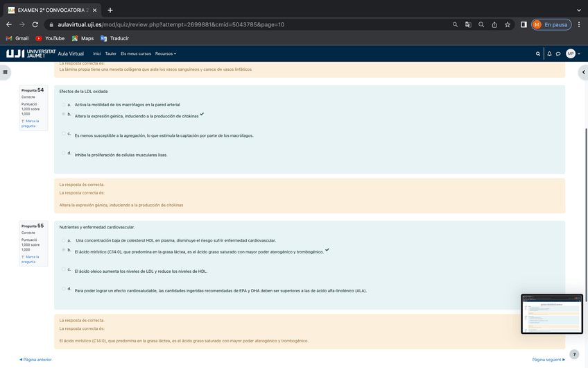The width and height of the screenshot is (588, 368).
Task: Bookmark this page with the star icon
Action: [x=508, y=24]
